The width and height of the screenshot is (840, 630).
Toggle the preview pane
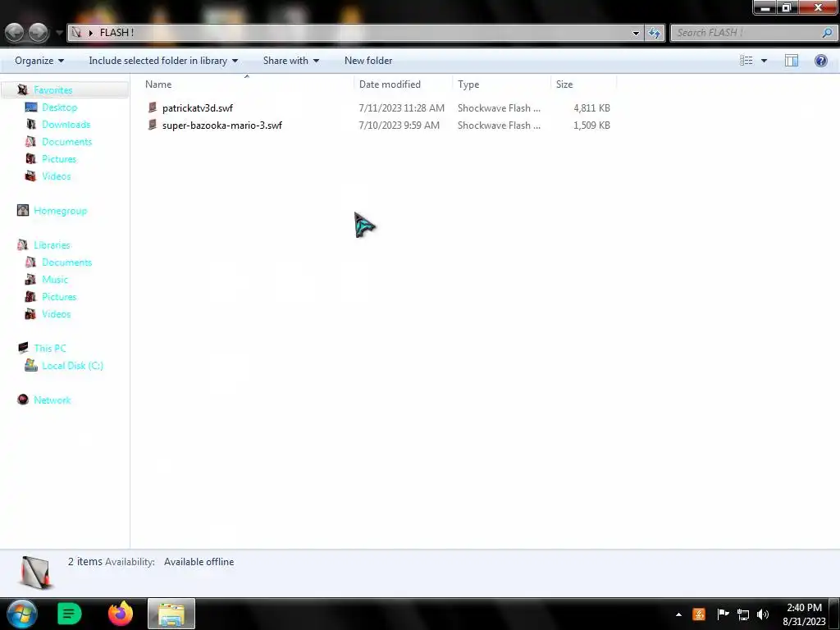point(792,61)
